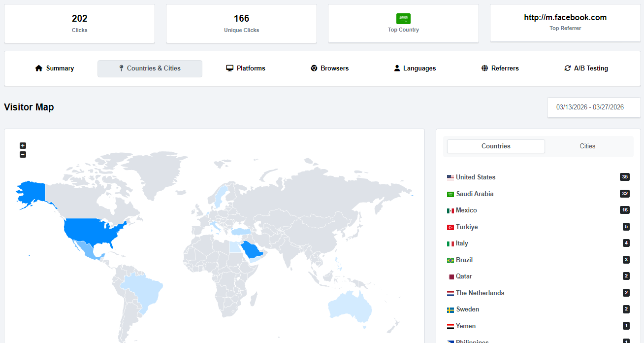Image resolution: width=644 pixels, height=343 pixels.
Task: Open the A/B Testing tab
Action: pyautogui.click(x=586, y=69)
